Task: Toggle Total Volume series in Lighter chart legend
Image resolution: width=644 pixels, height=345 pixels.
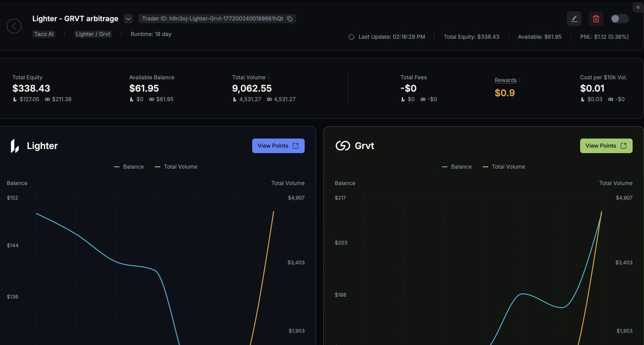Action: click(176, 167)
